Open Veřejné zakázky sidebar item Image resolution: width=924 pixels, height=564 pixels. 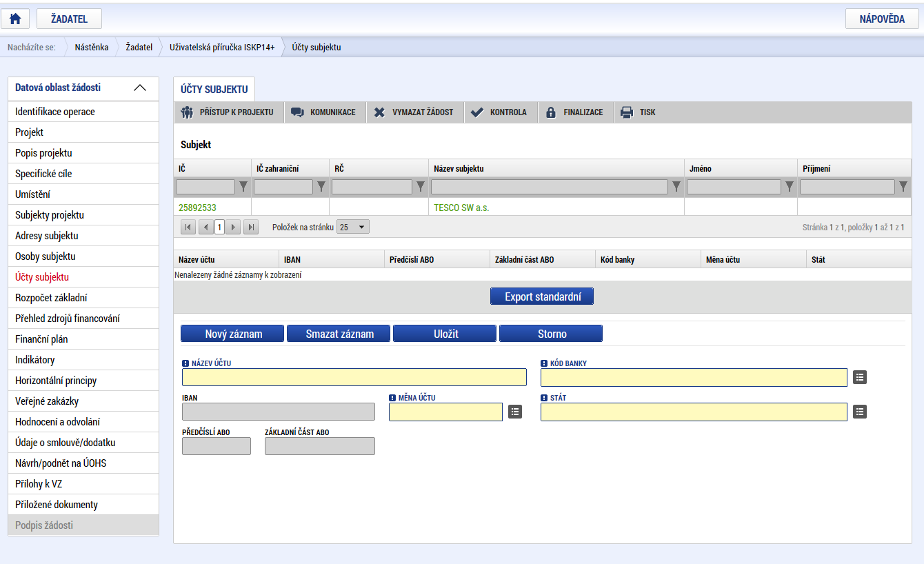click(x=83, y=401)
